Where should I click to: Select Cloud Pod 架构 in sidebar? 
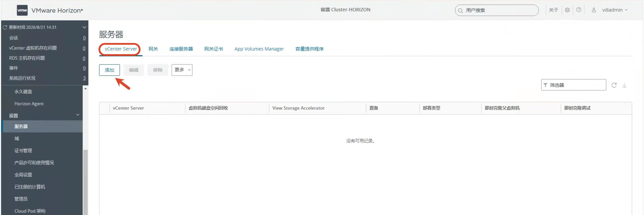pyautogui.click(x=30, y=211)
